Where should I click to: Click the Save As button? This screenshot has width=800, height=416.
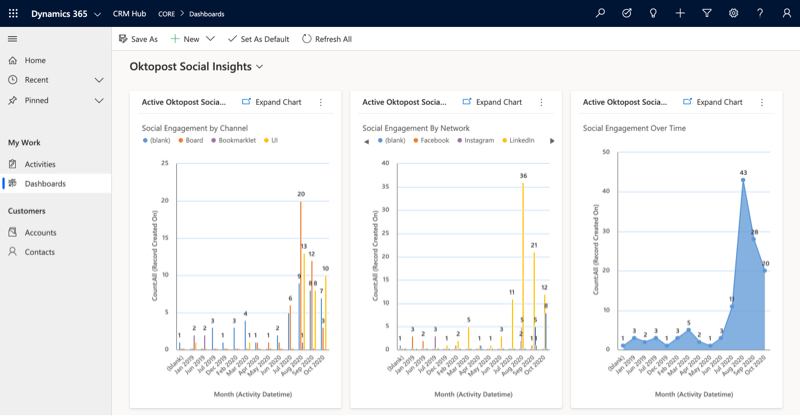pyautogui.click(x=138, y=39)
